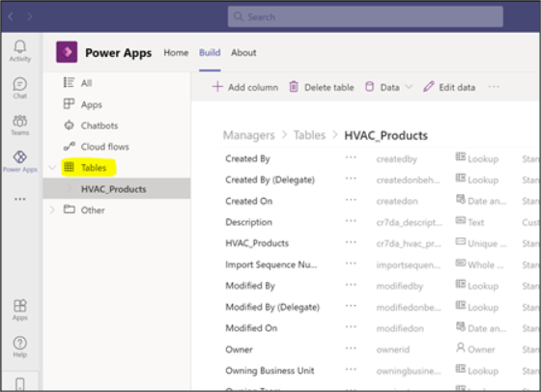This screenshot has width=541, height=392.
Task: Click the createdon schema name
Action: pos(397,202)
